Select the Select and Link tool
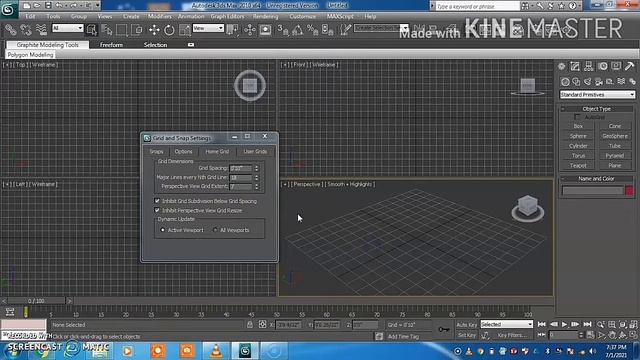 click(11, 29)
